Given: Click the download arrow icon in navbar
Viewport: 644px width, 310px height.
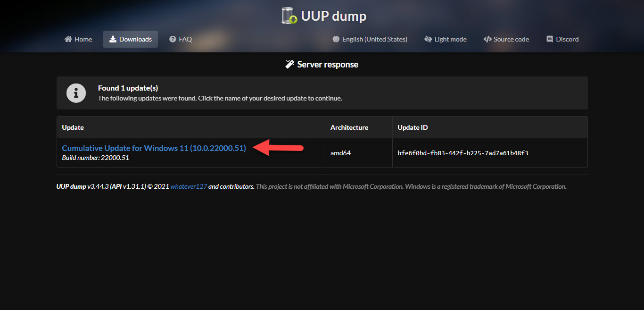Looking at the screenshot, I should [x=113, y=39].
